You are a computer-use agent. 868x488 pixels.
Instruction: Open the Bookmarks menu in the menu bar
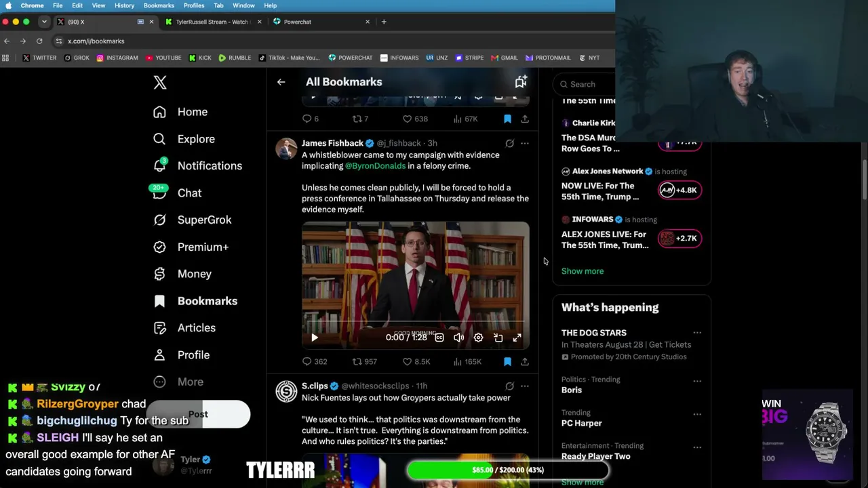coord(159,5)
